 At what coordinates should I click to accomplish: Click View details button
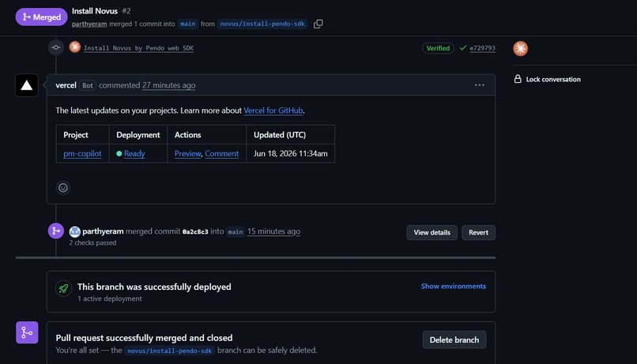[432, 232]
